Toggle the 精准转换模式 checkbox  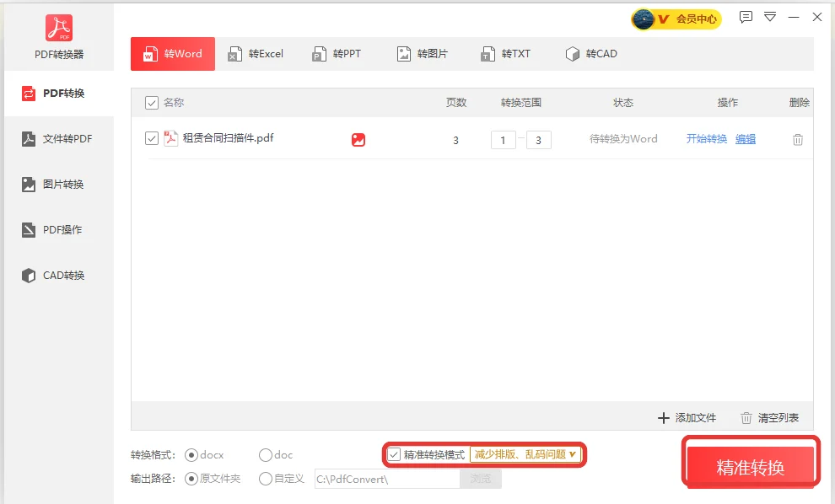394,455
